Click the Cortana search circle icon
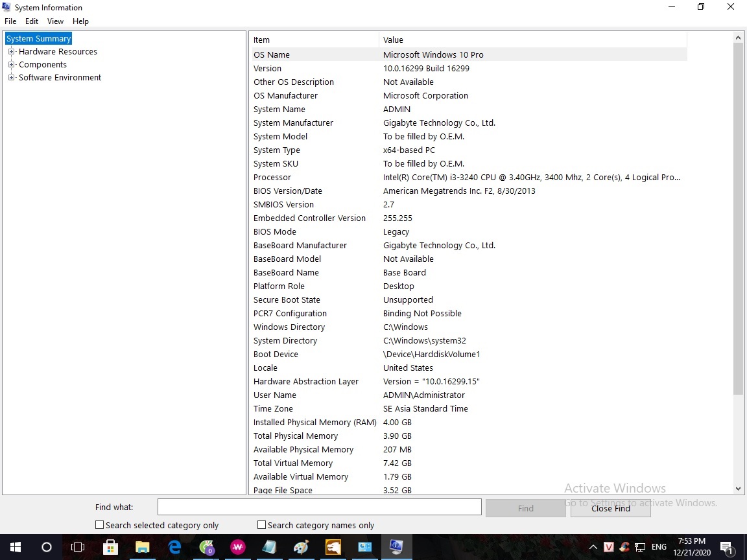747x560 pixels. 47,547
